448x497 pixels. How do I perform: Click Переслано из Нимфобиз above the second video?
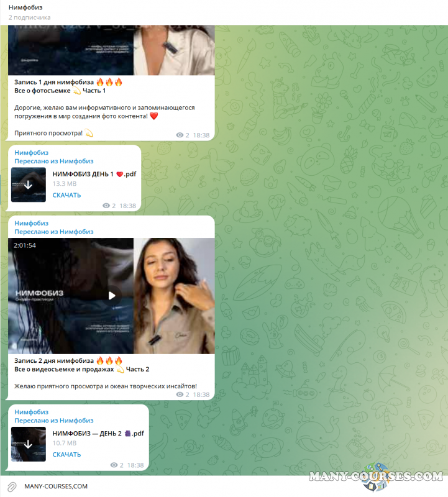click(x=54, y=232)
